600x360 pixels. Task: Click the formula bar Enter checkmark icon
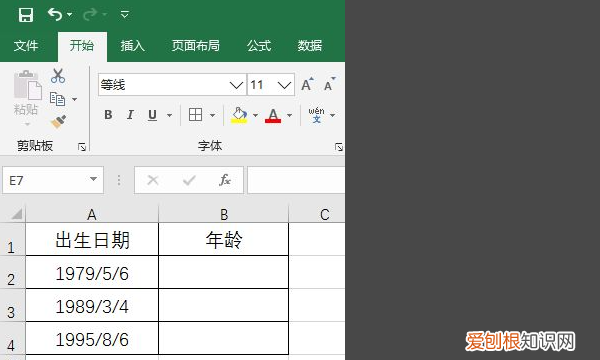189,180
